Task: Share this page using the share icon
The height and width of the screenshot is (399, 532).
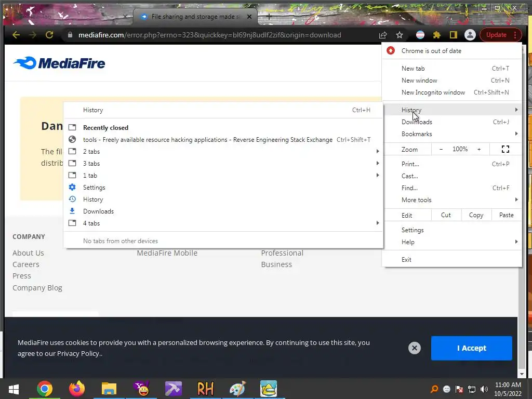Action: 383,35
